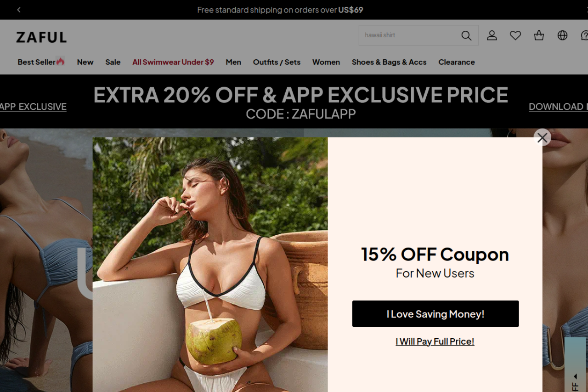This screenshot has width=588, height=392.
Task: Click the search magnifier icon
Action: click(x=466, y=35)
